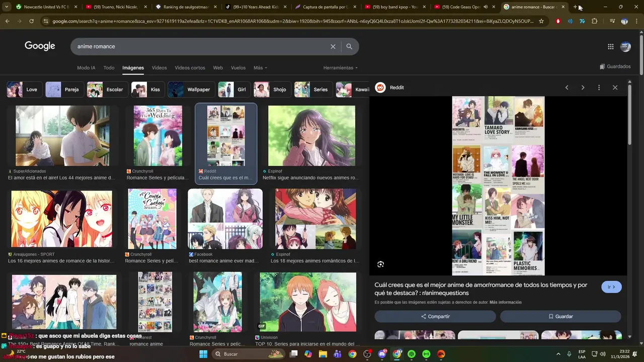Open SuperAficionados image result thumbnail
Image resolution: width=644 pixels, height=362 pixels.
[x=62, y=136]
